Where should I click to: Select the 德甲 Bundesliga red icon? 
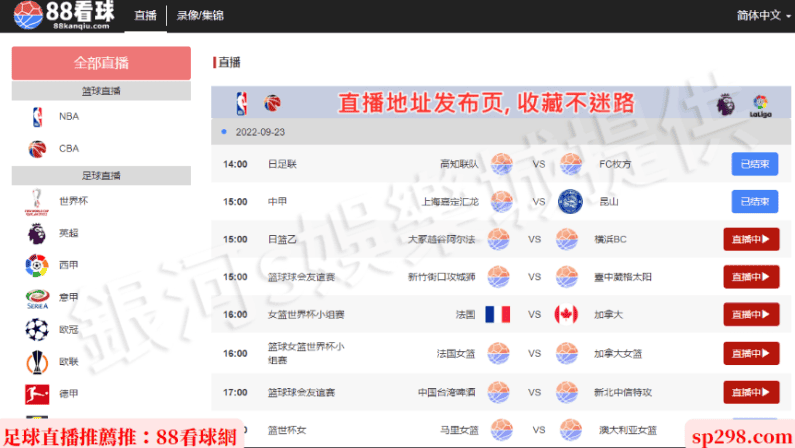tap(37, 394)
